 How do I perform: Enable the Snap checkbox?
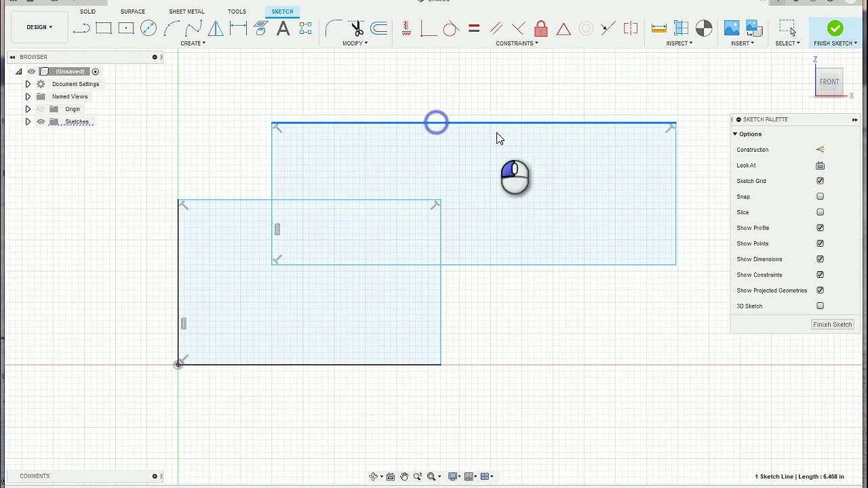820,197
